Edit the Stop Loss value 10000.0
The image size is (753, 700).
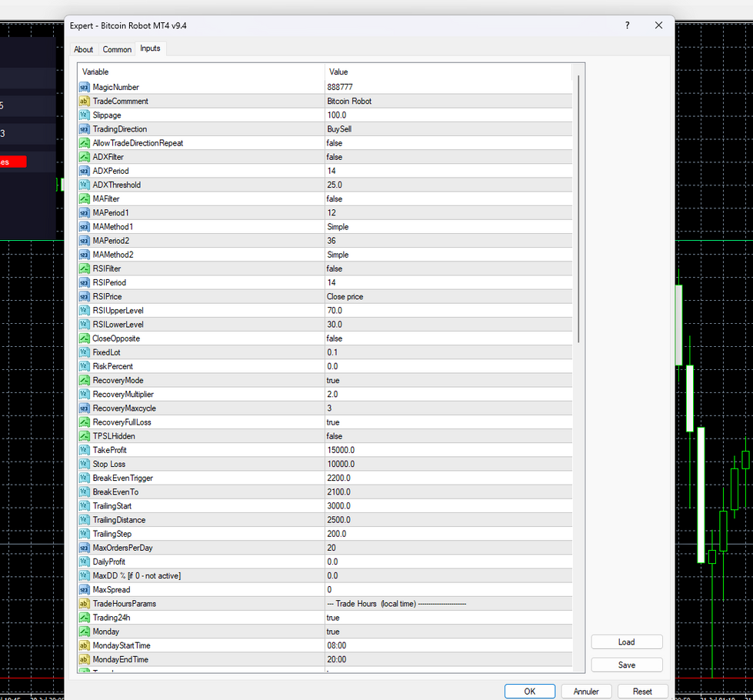[x=448, y=464]
